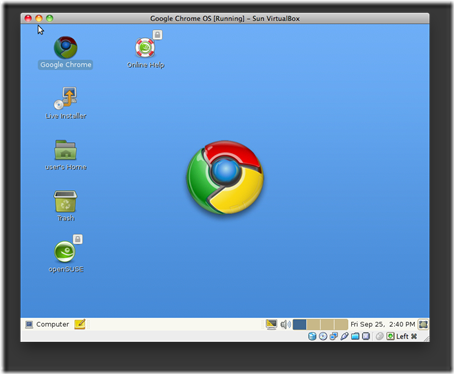Screen dimensions: 454x374
Task: Open the Google Chrome desktop icon
Action: tap(66, 47)
